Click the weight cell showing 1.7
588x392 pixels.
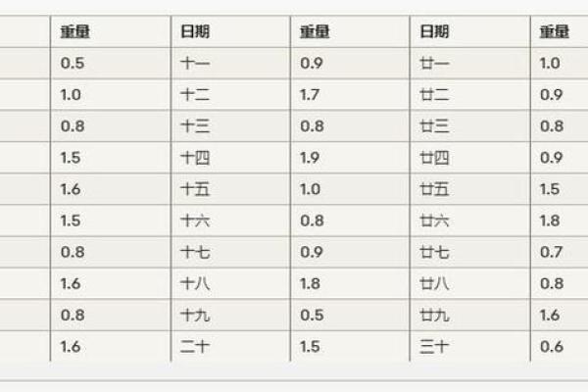312,95
